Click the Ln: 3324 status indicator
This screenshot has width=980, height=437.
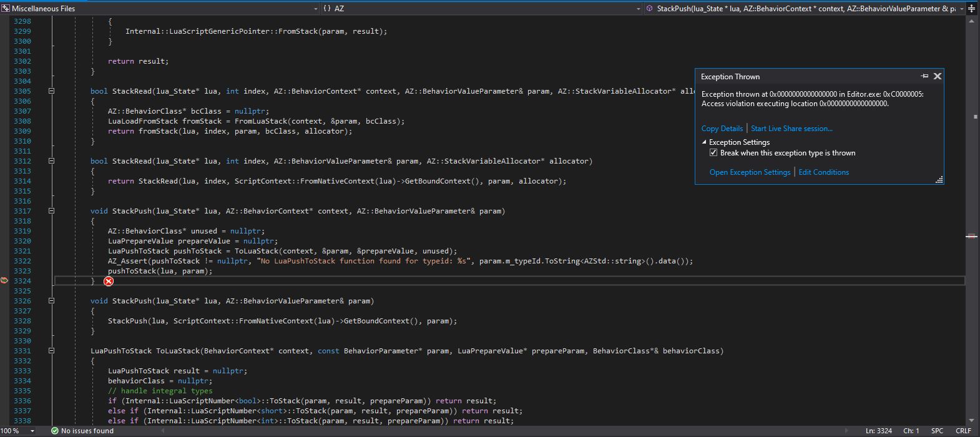coord(879,431)
